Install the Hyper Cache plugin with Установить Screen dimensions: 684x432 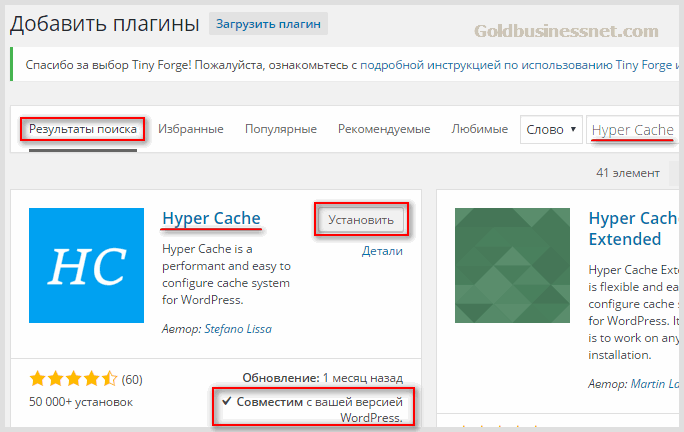pyautogui.click(x=361, y=219)
